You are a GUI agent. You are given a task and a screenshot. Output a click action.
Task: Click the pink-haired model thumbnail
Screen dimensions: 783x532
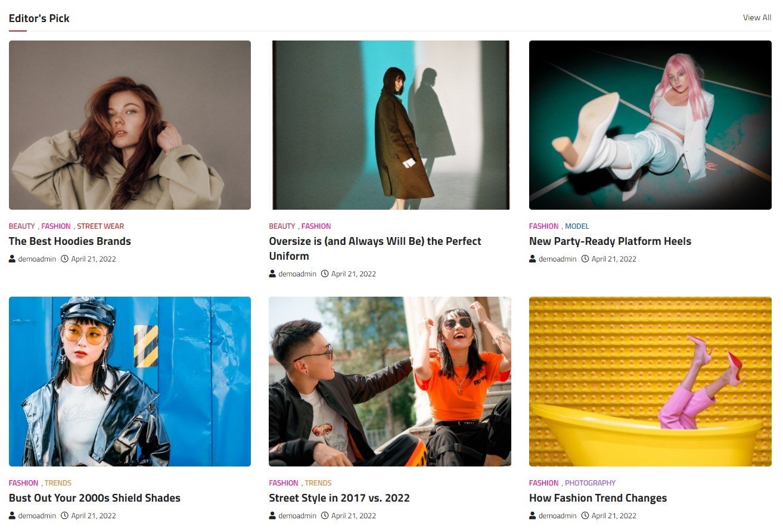click(650, 125)
